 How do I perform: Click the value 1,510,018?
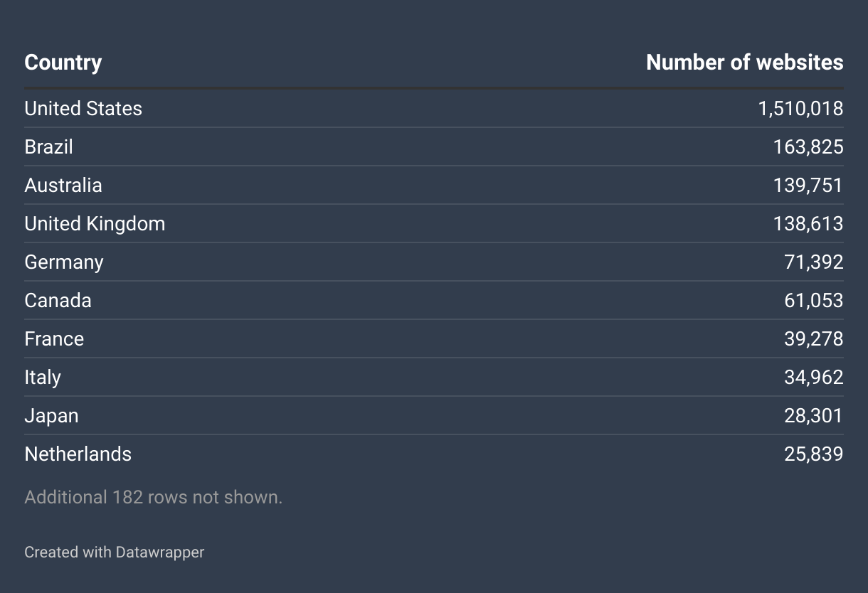point(800,108)
